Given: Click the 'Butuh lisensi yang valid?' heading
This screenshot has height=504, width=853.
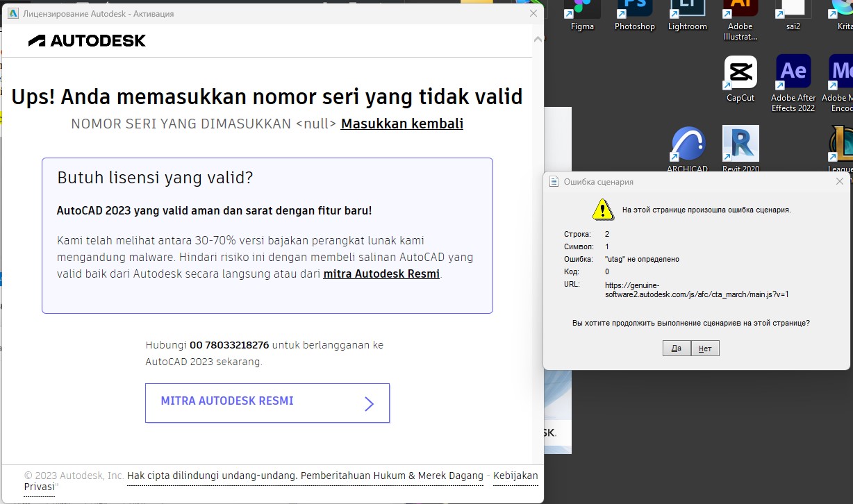Looking at the screenshot, I should 155,178.
